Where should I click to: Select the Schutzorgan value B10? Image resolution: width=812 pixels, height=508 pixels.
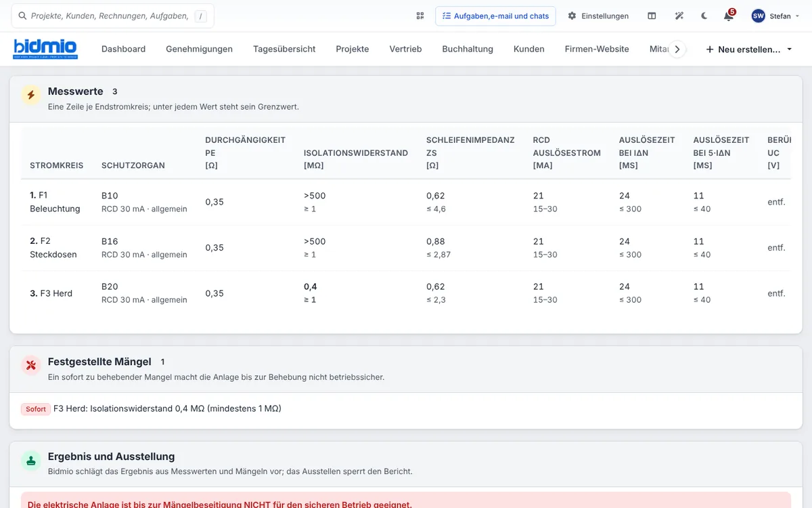[110, 196]
